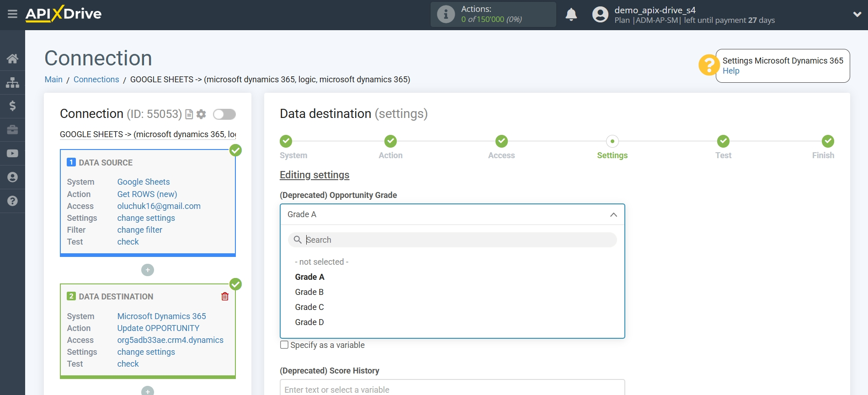Open the connection settings gear icon
Image resolution: width=868 pixels, height=395 pixels.
(201, 114)
